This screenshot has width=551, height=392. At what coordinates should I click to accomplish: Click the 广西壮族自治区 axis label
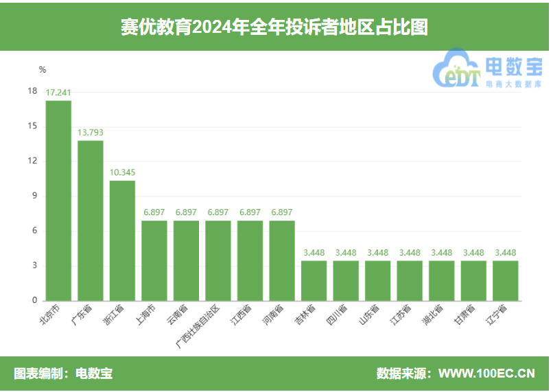(x=198, y=327)
